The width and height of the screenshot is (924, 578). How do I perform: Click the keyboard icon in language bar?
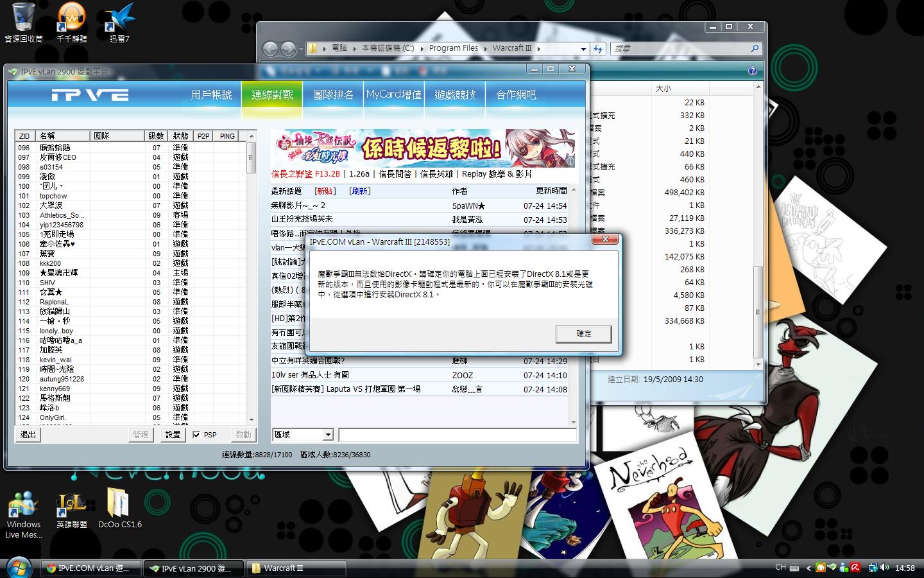pos(794,568)
